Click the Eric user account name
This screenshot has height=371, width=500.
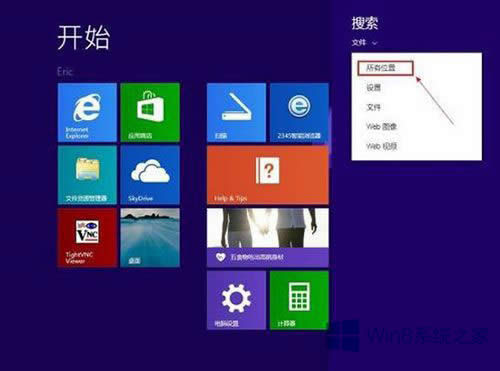[x=65, y=72]
